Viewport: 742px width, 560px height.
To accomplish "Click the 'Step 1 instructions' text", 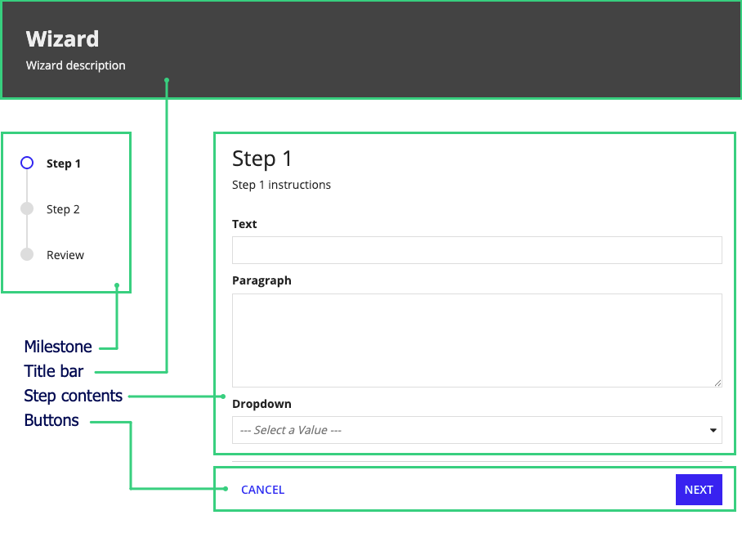I will 281,185.
